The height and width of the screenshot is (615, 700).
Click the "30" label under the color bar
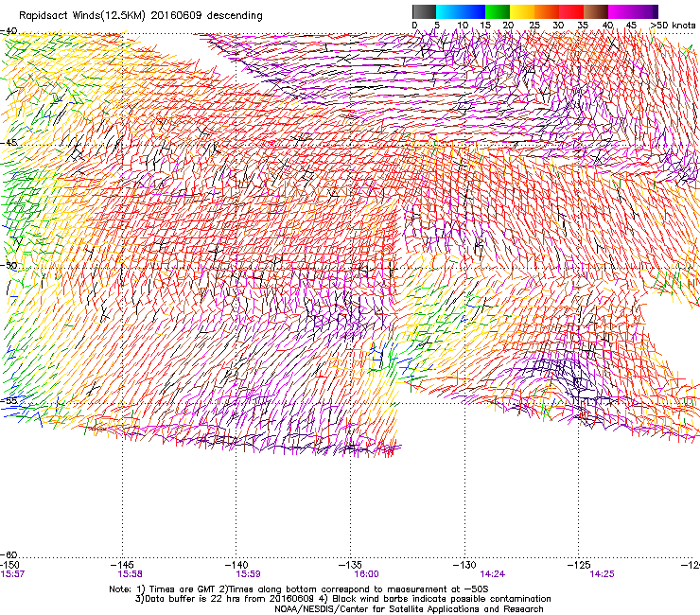pos(558,26)
